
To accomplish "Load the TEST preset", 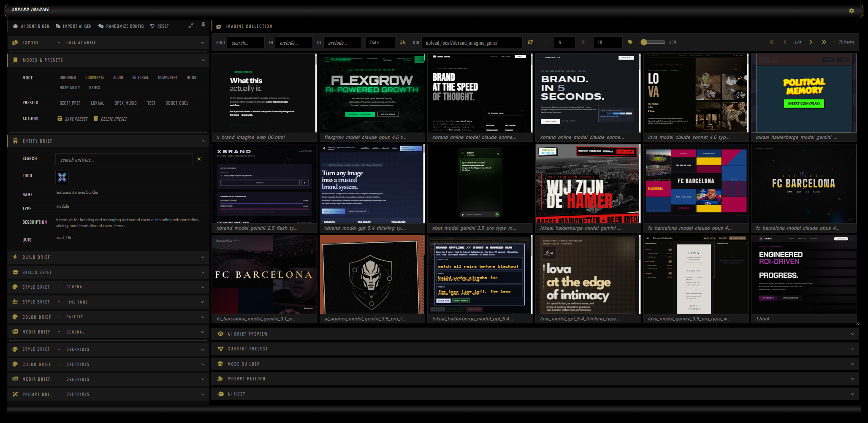I will [x=151, y=103].
